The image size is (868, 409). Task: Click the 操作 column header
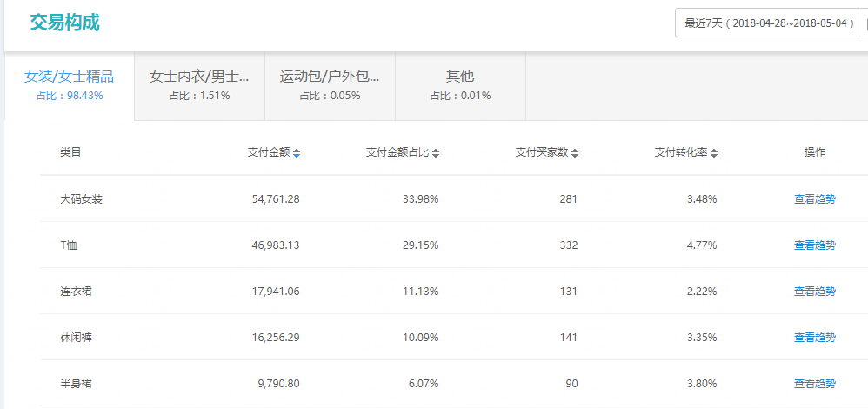814,152
